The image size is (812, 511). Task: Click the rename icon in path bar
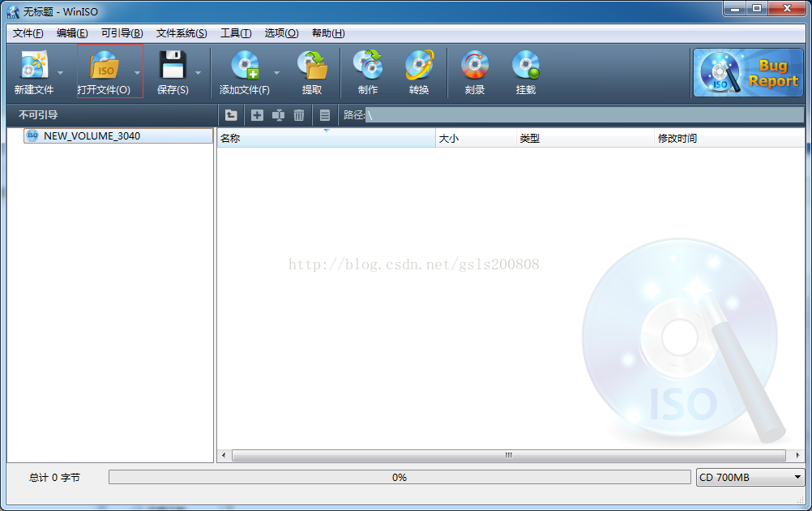[x=278, y=115]
